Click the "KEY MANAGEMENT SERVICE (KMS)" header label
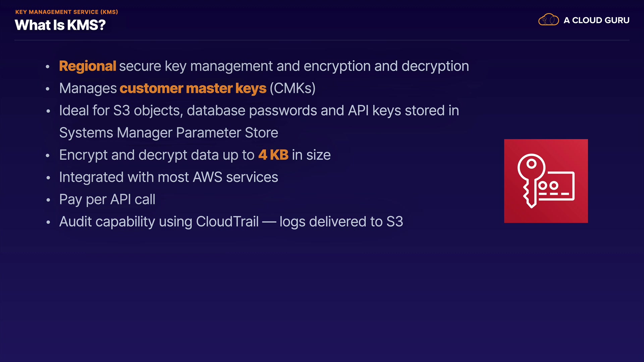Viewport: 644px width, 362px height. (x=66, y=12)
